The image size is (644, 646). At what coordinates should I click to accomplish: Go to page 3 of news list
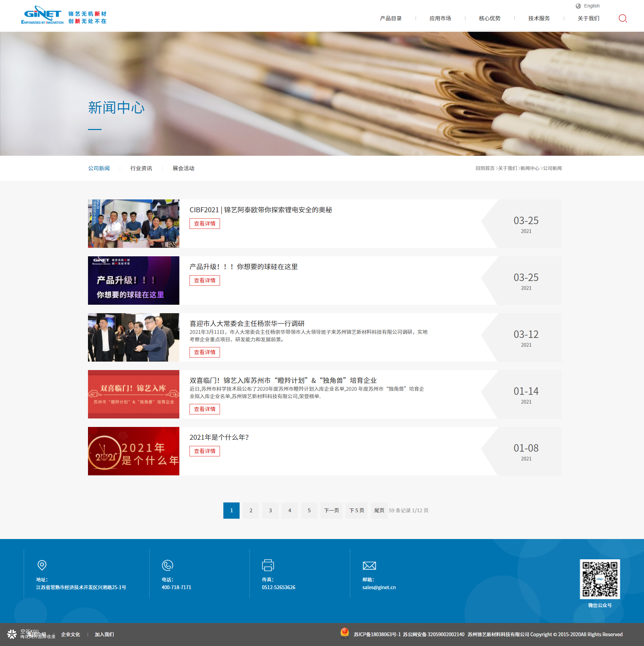tap(270, 510)
